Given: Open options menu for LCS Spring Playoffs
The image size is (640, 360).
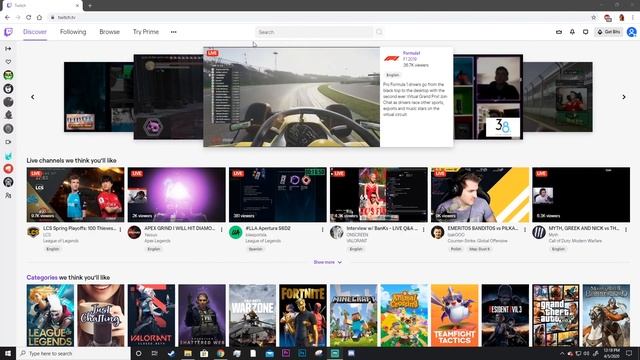Looking at the screenshot, I should [x=120, y=230].
